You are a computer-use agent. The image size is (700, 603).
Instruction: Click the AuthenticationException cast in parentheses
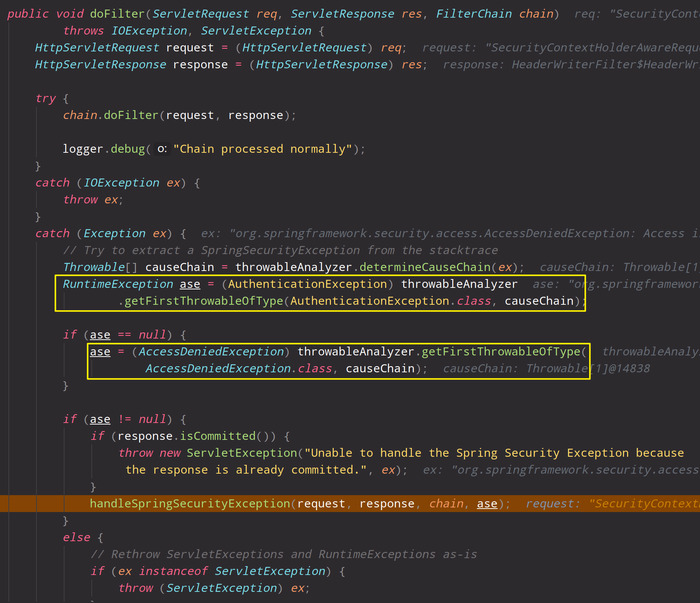(308, 284)
